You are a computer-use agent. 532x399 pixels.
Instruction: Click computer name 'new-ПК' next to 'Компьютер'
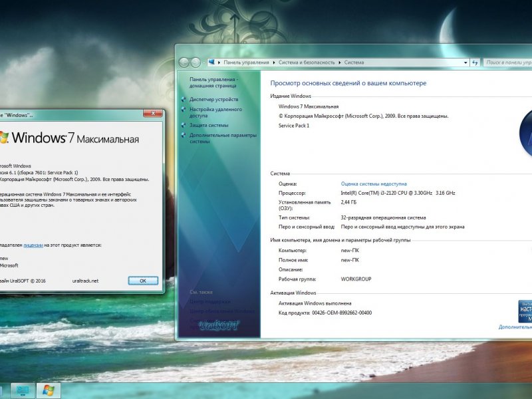click(350, 251)
